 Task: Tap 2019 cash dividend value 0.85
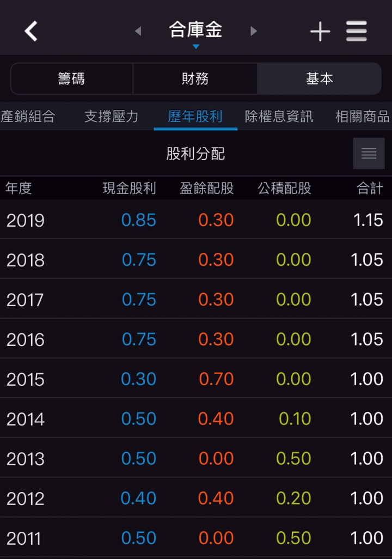(x=139, y=220)
